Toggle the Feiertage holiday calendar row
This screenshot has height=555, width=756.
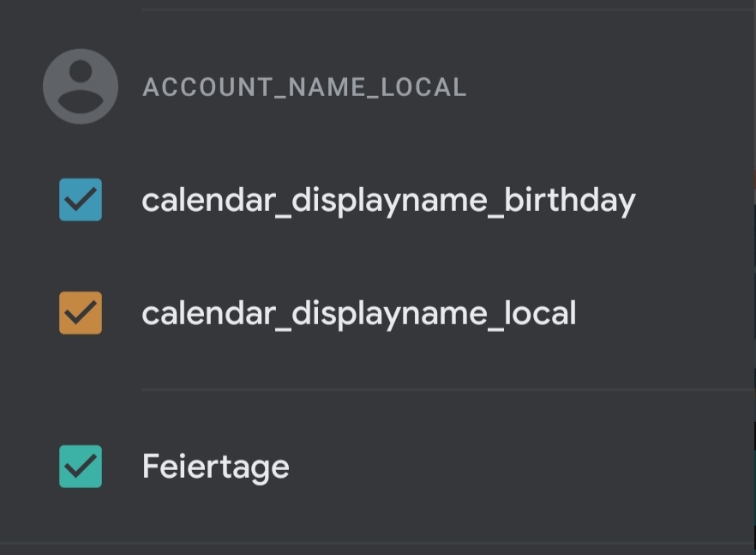coord(377,467)
